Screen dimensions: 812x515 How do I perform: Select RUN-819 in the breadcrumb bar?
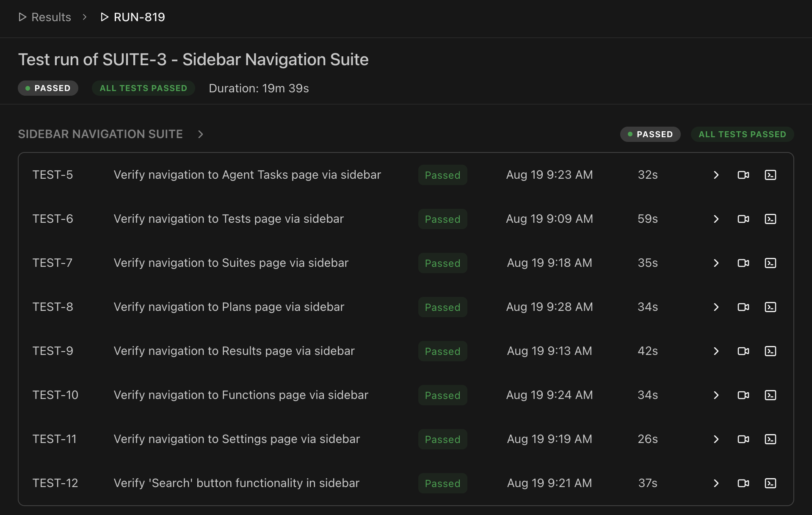pos(139,17)
